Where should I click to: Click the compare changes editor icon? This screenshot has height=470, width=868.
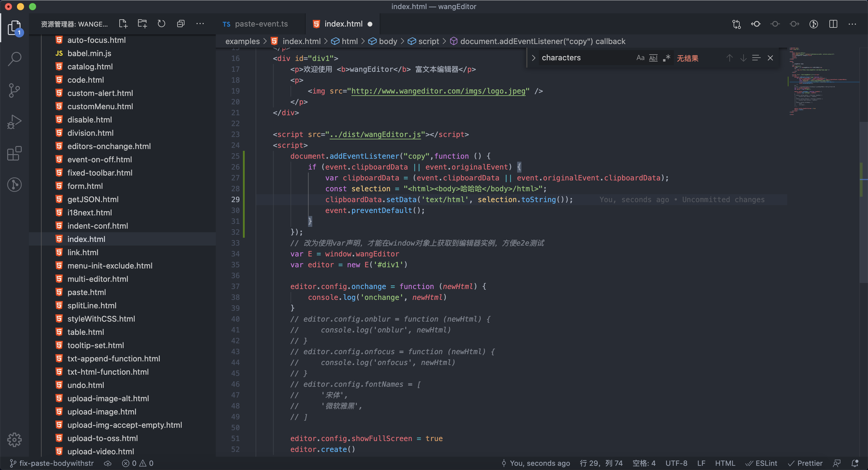737,24
